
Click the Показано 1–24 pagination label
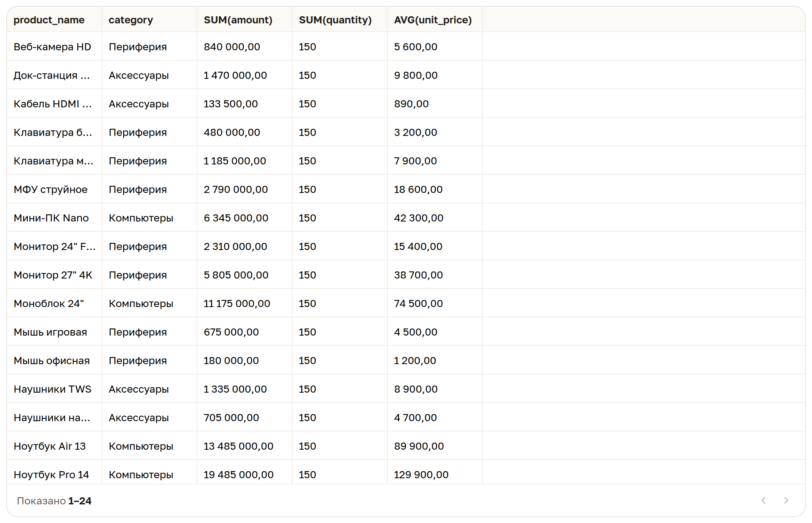click(x=54, y=501)
